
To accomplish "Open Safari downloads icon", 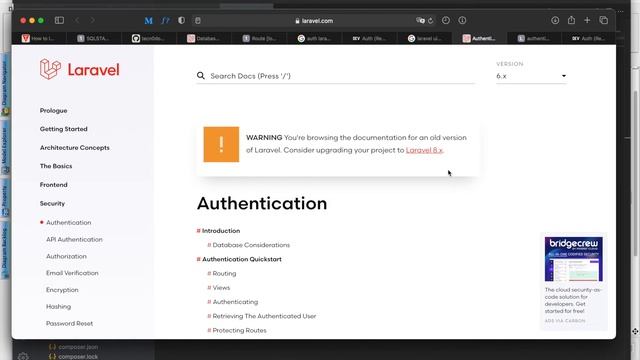I will (555, 20).
